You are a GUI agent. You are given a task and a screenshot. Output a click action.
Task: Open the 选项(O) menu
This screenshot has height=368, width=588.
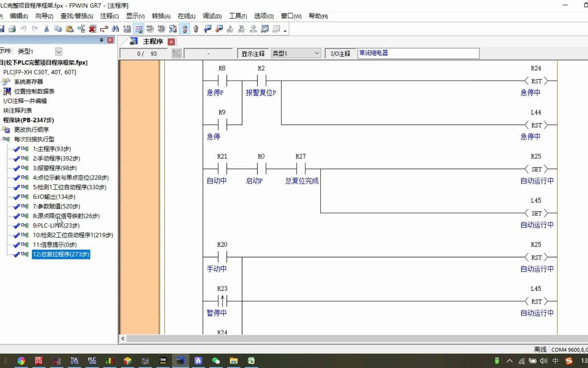point(264,16)
